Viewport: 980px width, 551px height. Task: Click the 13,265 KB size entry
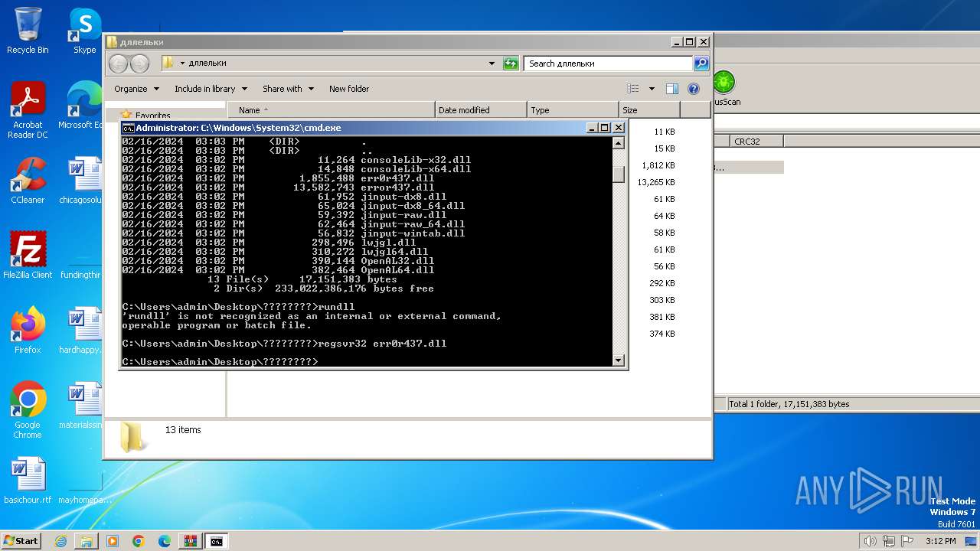(656, 182)
